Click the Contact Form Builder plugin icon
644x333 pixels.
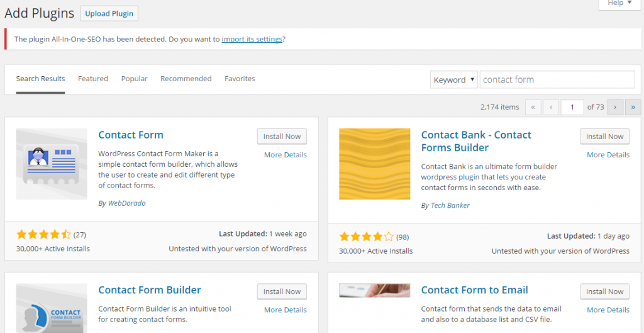coord(52,308)
